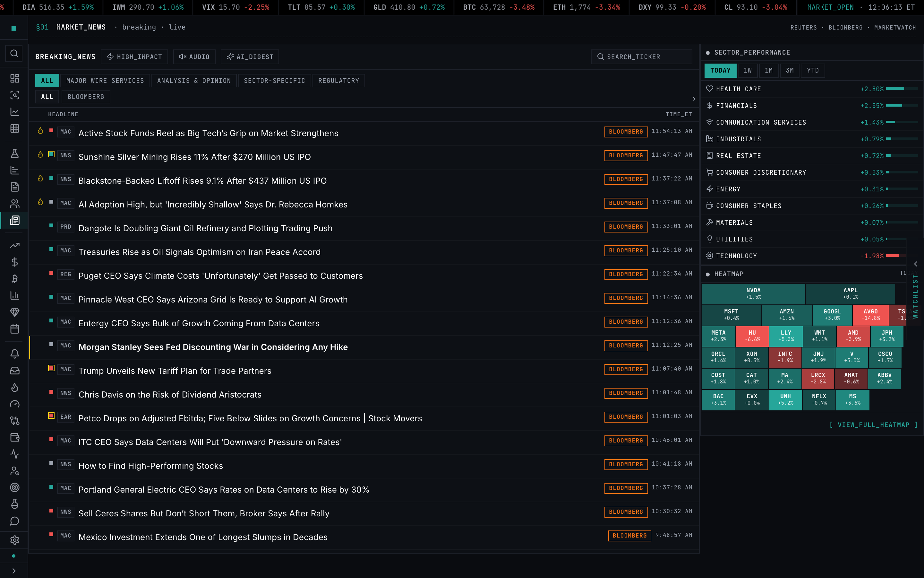This screenshot has height=578, width=924.
Task: Open the users group icon in sidebar
Action: (14, 204)
